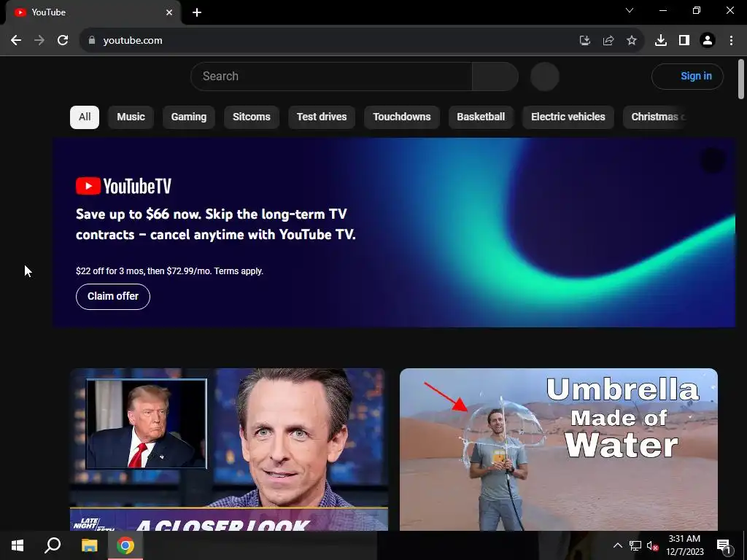Toggle the Chrome side panel
The width and height of the screenshot is (747, 560).
coord(684,41)
